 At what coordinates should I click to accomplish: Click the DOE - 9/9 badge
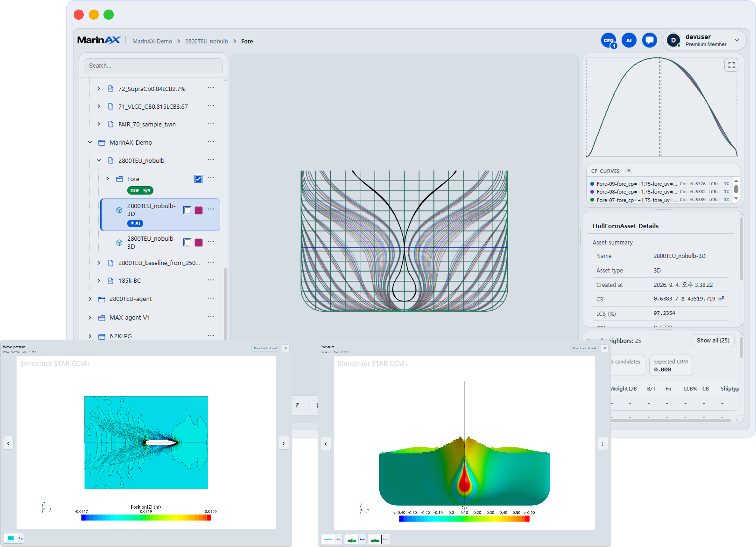pos(140,190)
